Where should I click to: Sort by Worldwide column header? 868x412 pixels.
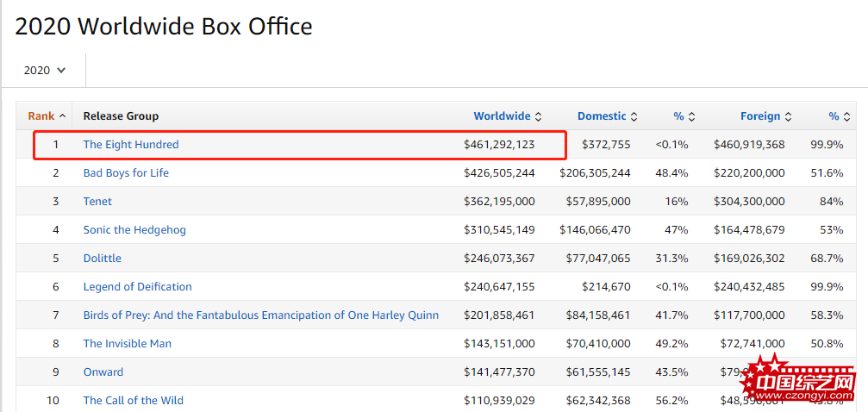[x=508, y=116]
